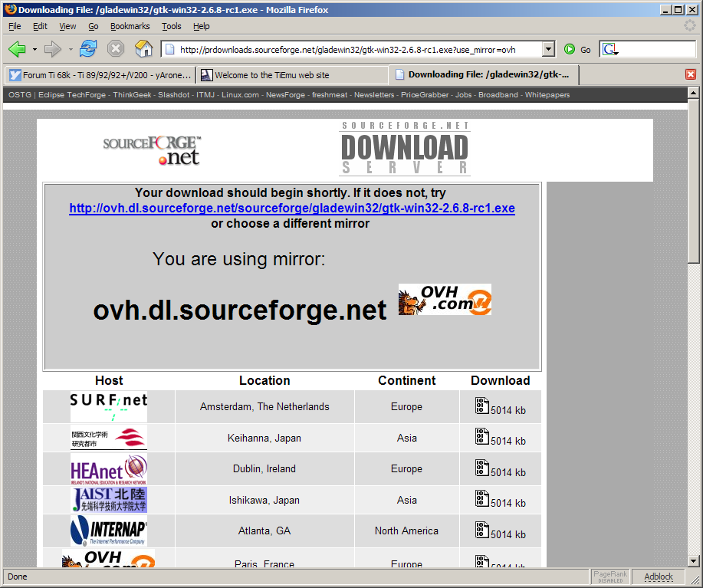This screenshot has width=703, height=588.
Task: Click the ITMJ link in top bar
Action: [x=205, y=94]
